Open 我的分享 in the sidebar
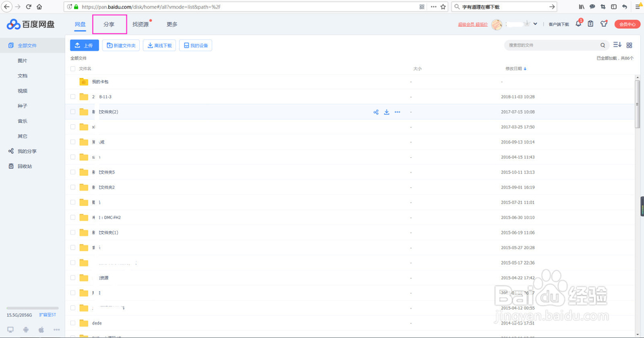The width and height of the screenshot is (644, 338). [x=26, y=151]
